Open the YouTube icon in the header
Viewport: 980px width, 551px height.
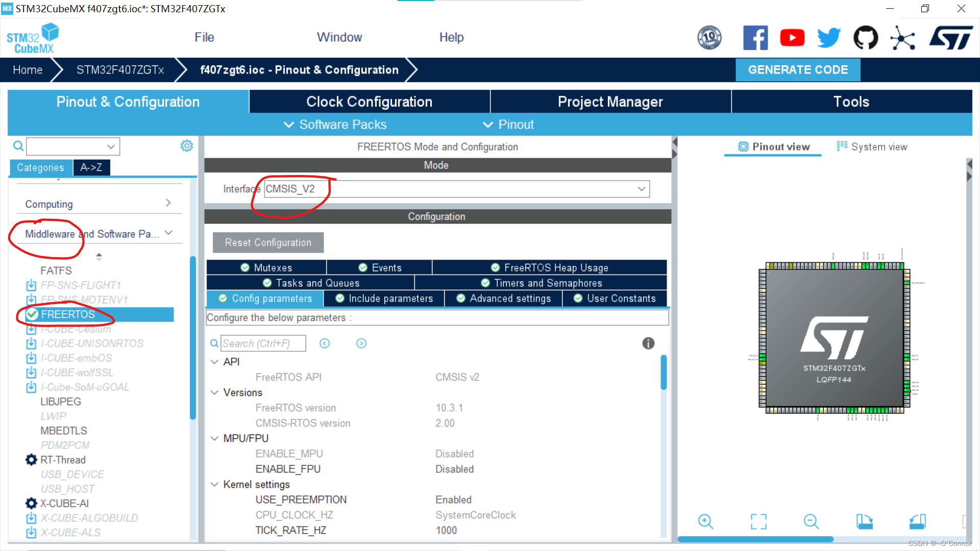(792, 38)
